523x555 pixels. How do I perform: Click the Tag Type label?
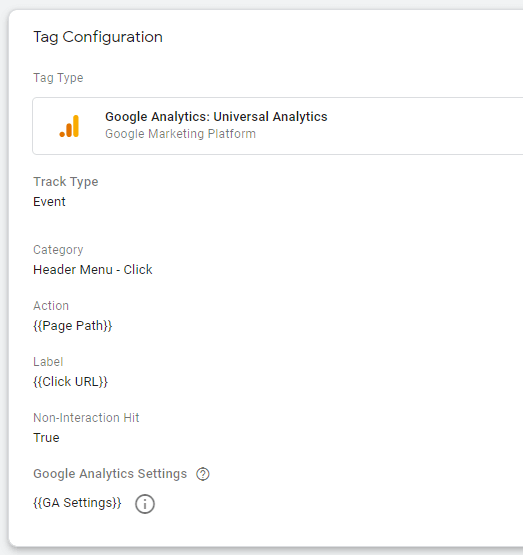point(58,78)
